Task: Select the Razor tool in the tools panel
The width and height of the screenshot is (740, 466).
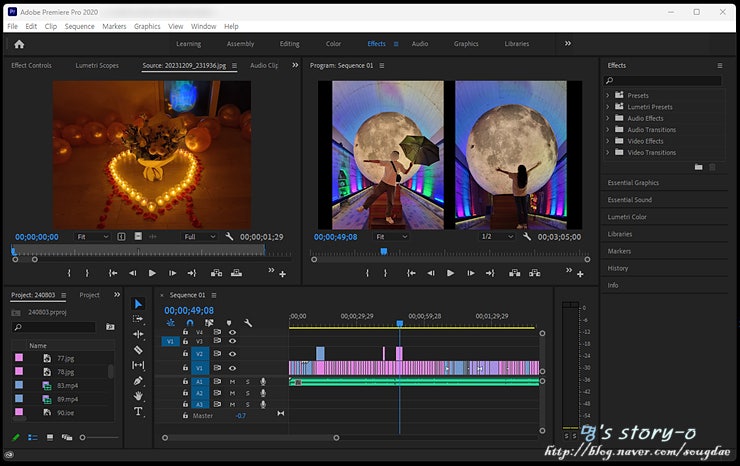Action: (x=138, y=350)
